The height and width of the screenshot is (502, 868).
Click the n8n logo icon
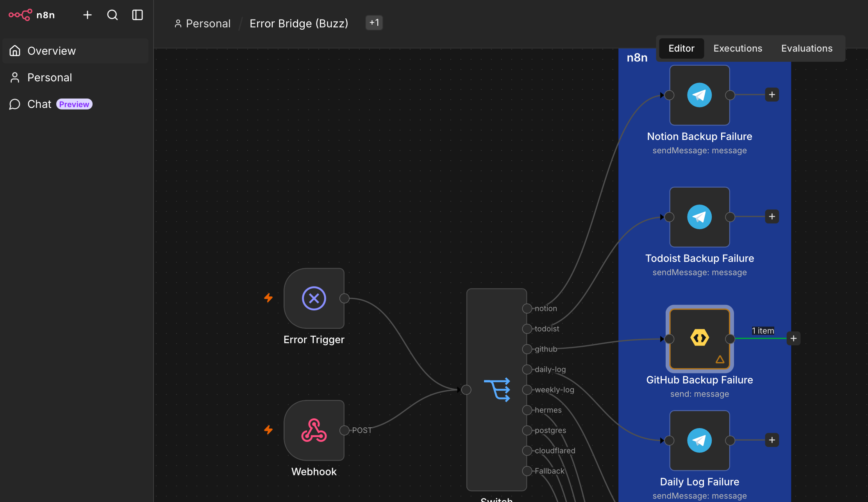point(20,15)
